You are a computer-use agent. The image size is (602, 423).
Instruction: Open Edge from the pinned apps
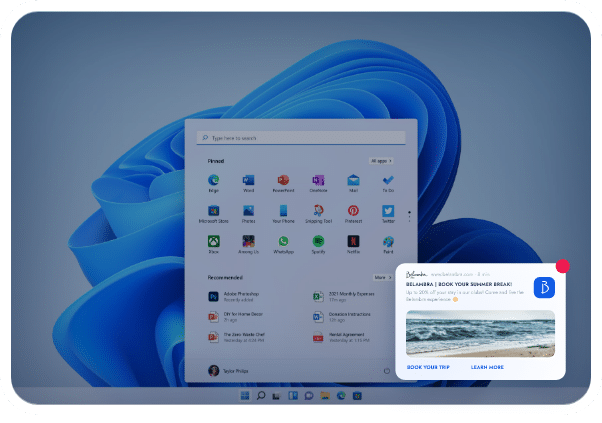coord(213,183)
